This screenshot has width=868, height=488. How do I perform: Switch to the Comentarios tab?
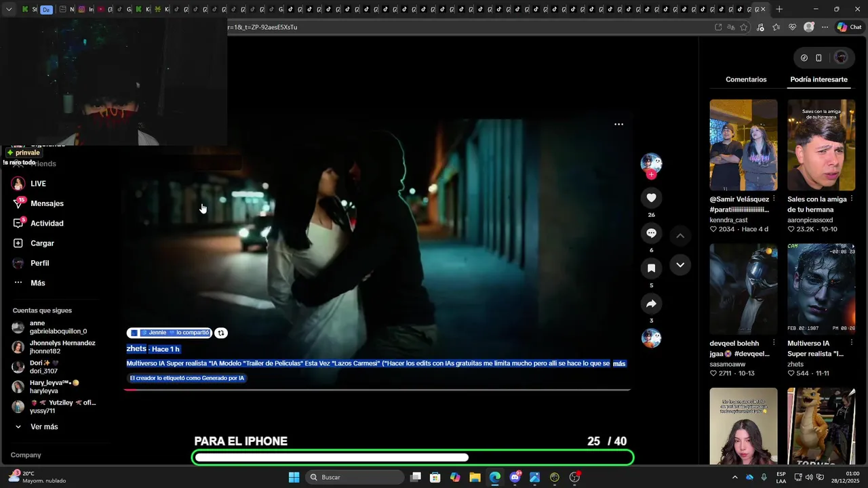(x=746, y=79)
